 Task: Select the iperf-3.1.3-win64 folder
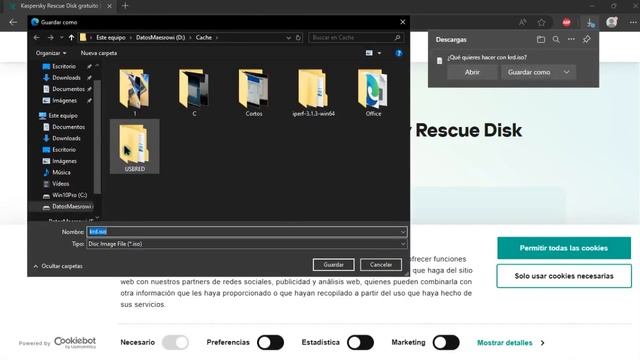pos(313,93)
